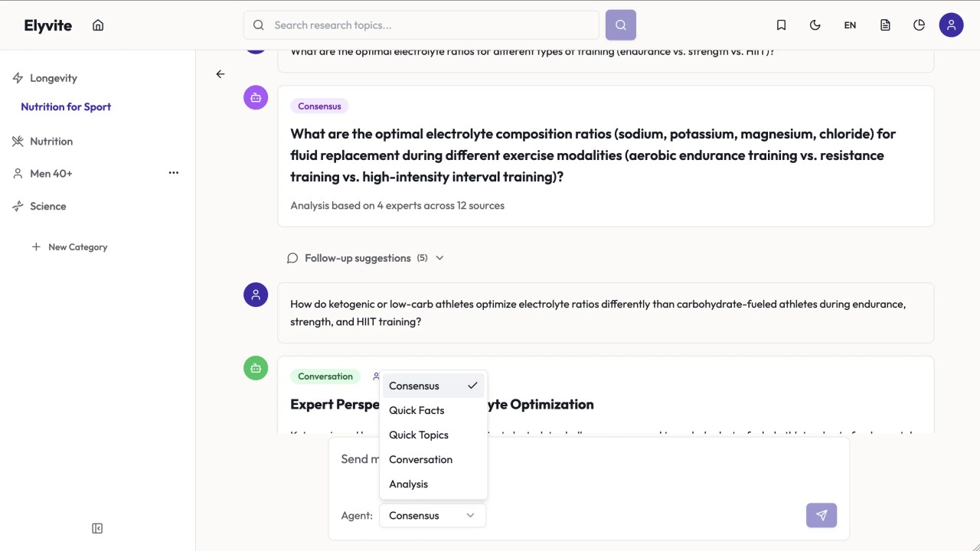Image resolution: width=980 pixels, height=551 pixels.
Task: Toggle dark mode with the moon icon
Action: [x=815, y=25]
